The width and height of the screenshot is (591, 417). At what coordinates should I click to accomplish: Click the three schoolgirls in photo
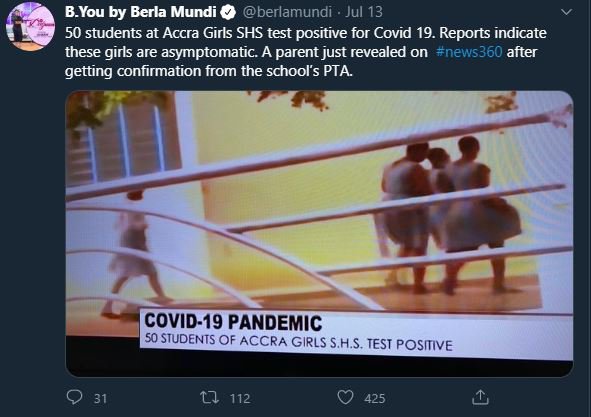coord(450,215)
